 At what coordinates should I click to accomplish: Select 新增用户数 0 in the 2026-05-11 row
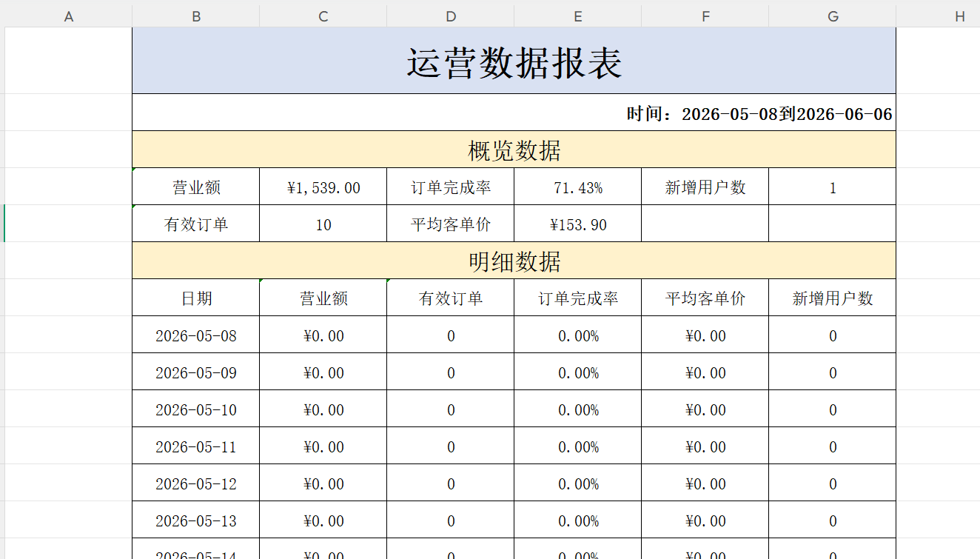(833, 446)
